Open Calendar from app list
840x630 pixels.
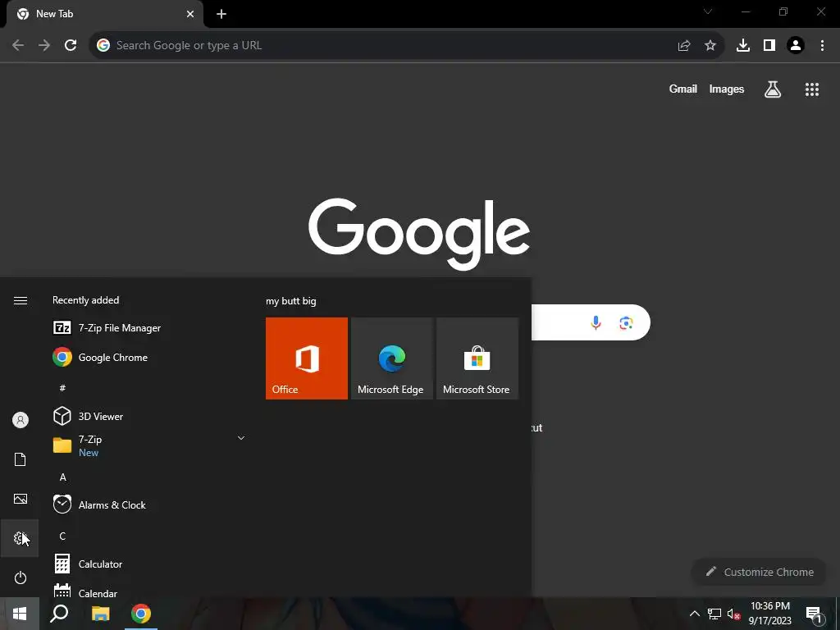point(85,592)
